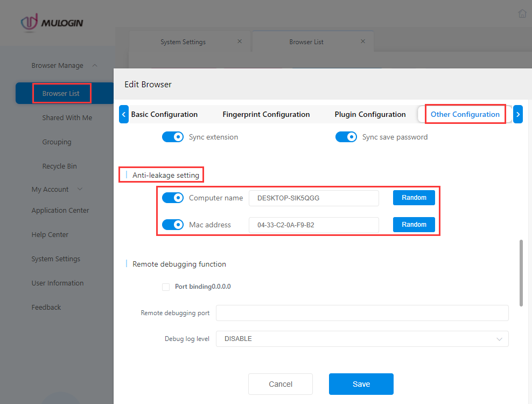Click the Edit Browser dialog title
Screen dimensions: 532x404
(148, 84)
